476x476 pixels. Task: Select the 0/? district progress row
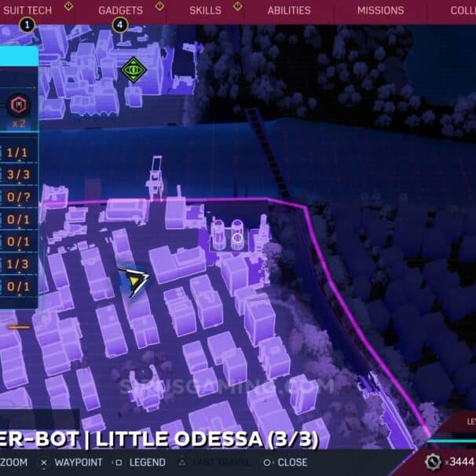(x=17, y=197)
